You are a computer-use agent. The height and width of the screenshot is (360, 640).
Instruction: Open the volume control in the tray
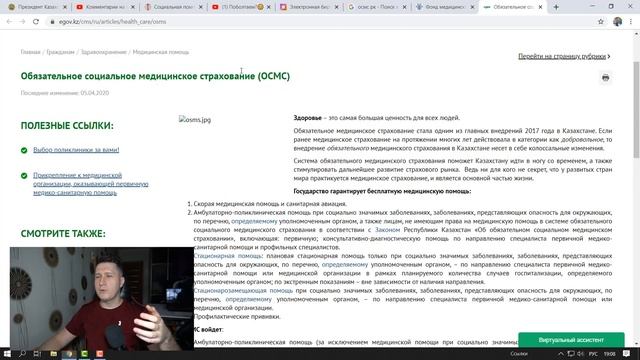[580, 353]
